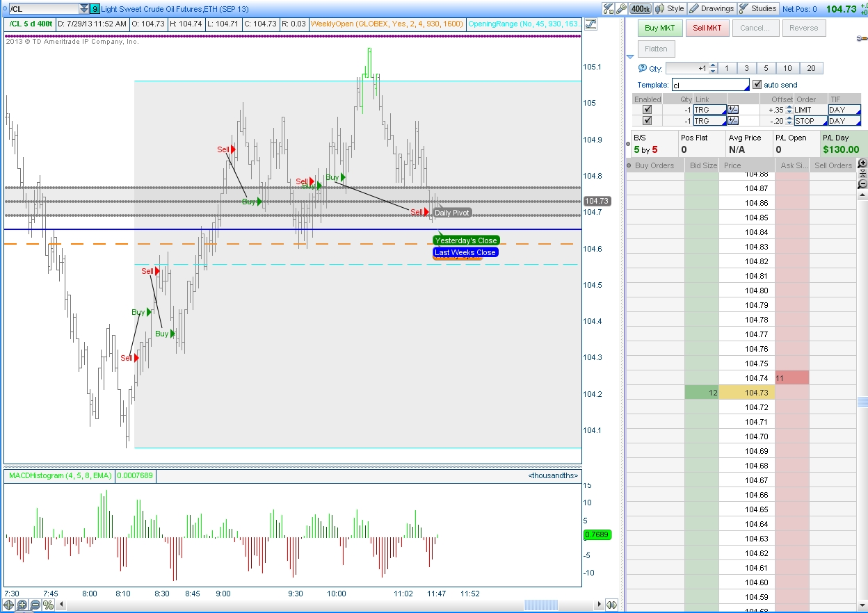Click the zoom in magnifier icon below chart

tap(22, 605)
